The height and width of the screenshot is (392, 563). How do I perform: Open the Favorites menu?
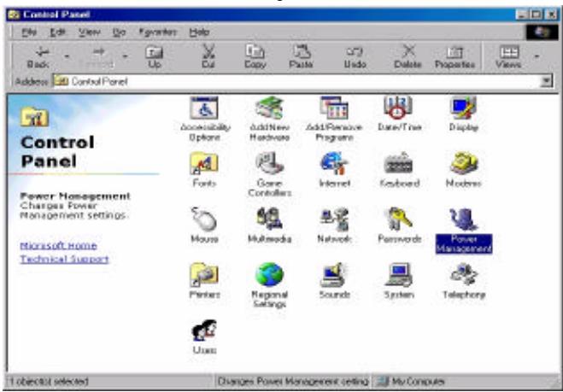pyautogui.click(x=158, y=32)
